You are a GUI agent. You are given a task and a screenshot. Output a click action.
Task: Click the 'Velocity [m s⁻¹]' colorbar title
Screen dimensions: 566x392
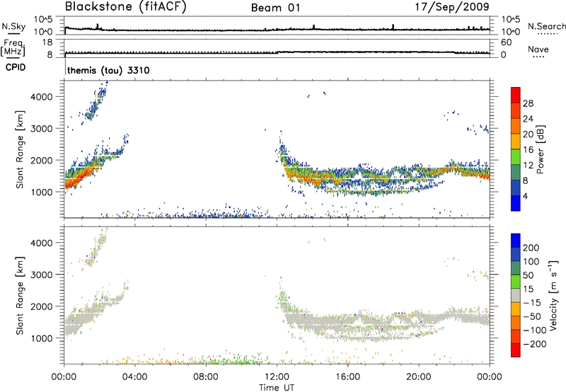[x=553, y=295]
